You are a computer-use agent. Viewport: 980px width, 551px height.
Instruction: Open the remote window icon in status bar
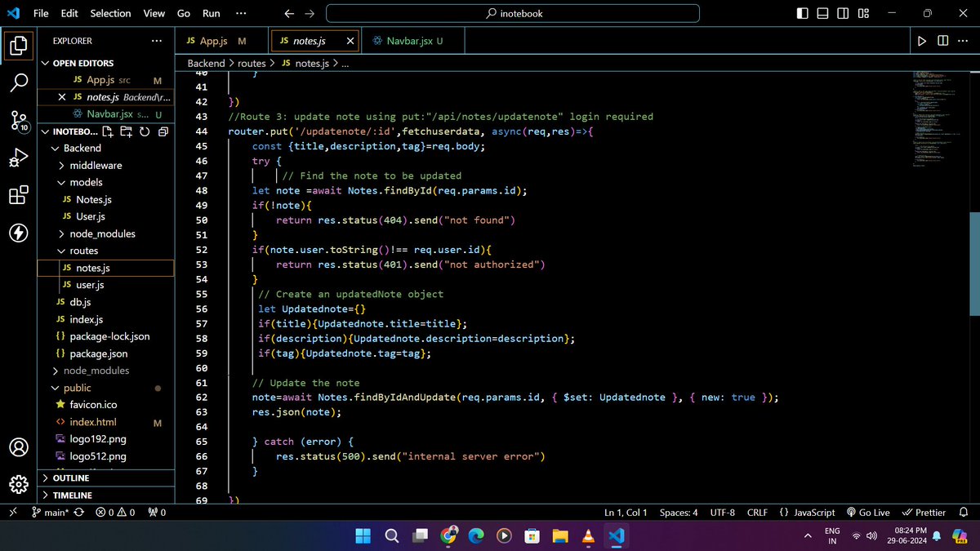click(x=13, y=513)
